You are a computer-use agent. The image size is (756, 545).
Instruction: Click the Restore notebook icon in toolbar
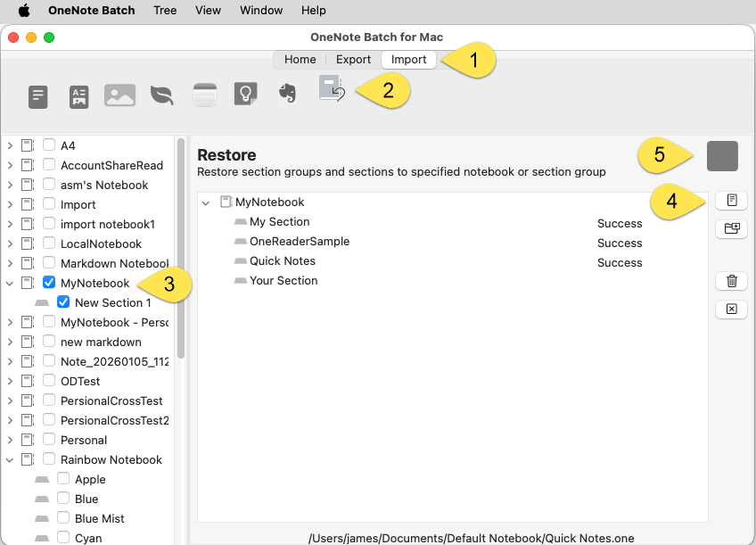pos(332,89)
